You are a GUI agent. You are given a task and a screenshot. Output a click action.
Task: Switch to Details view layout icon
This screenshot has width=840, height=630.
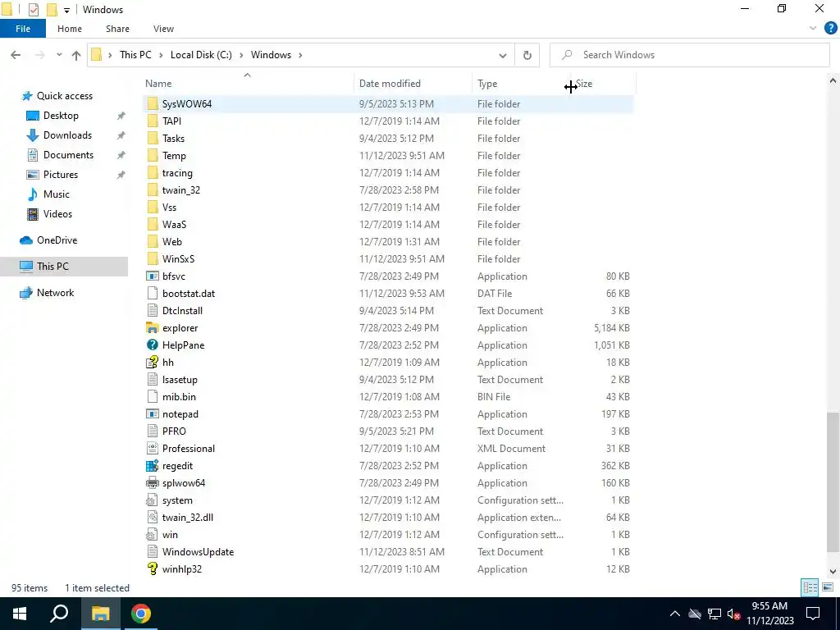pos(810,587)
